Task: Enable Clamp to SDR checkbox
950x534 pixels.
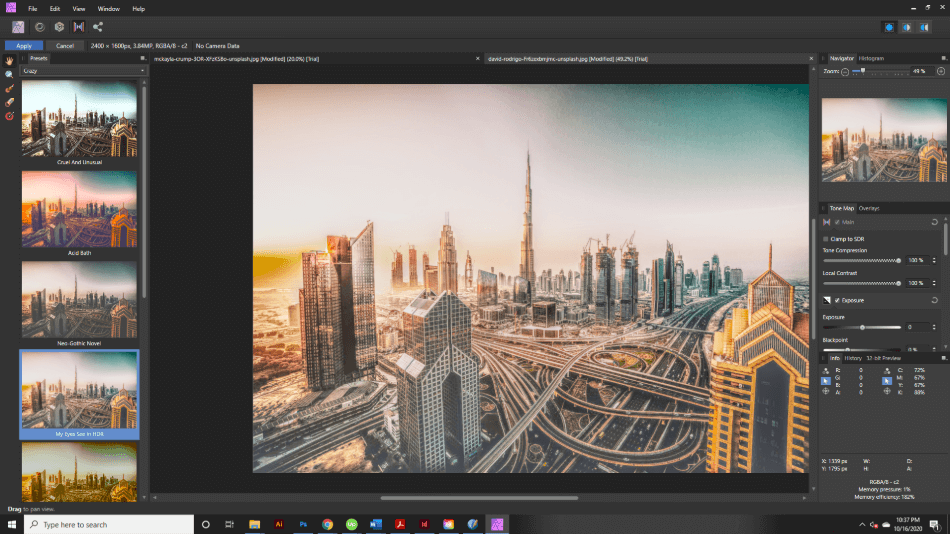Action: pyautogui.click(x=825, y=239)
